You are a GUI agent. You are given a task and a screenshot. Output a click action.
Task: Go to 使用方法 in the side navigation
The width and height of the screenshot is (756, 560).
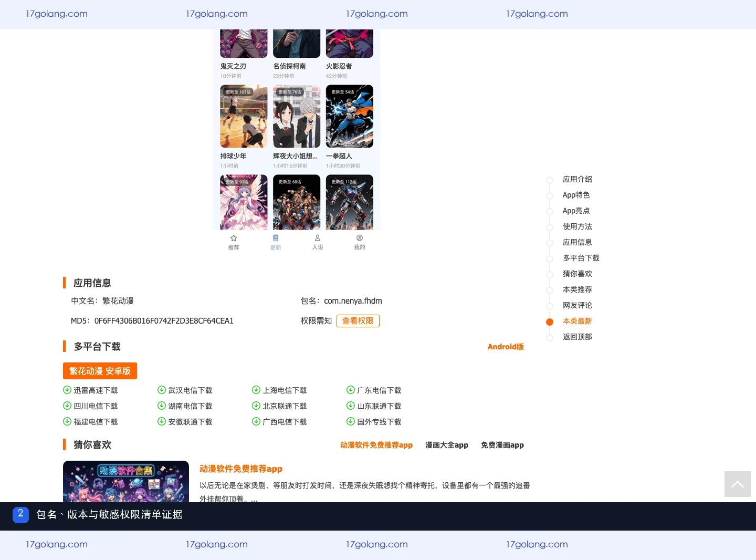tap(577, 226)
